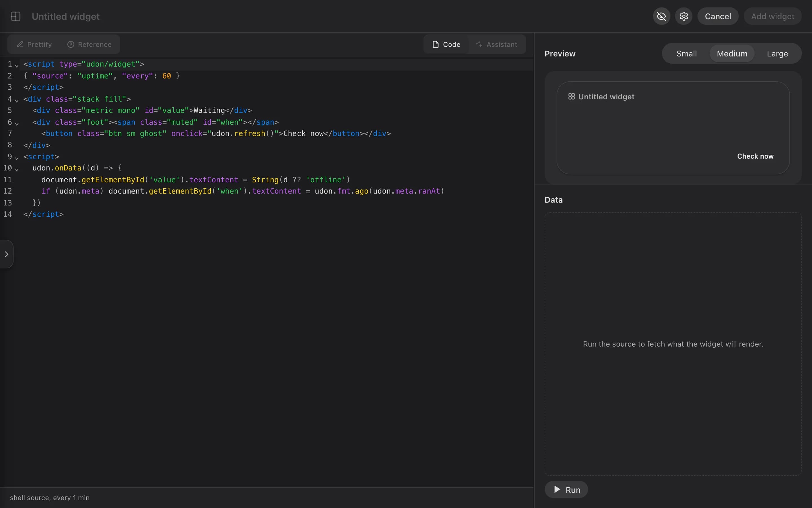Collapse the fold at line 9

[17, 158]
